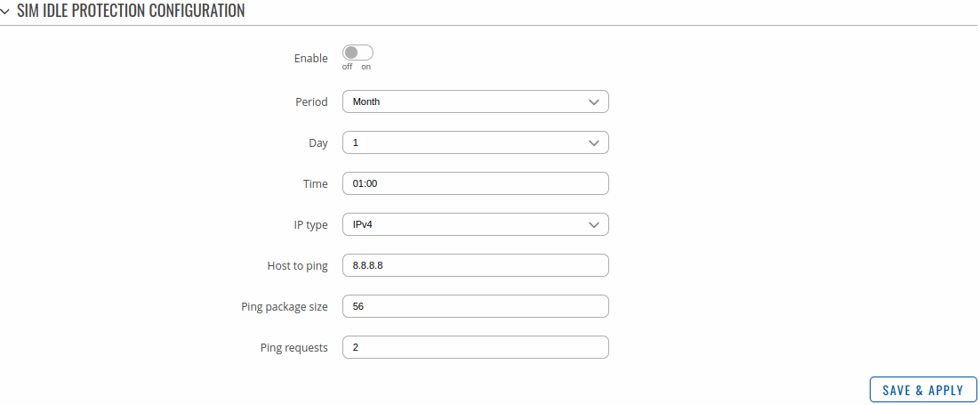
Task: Click the "off" label under Enable switch
Action: (348, 67)
